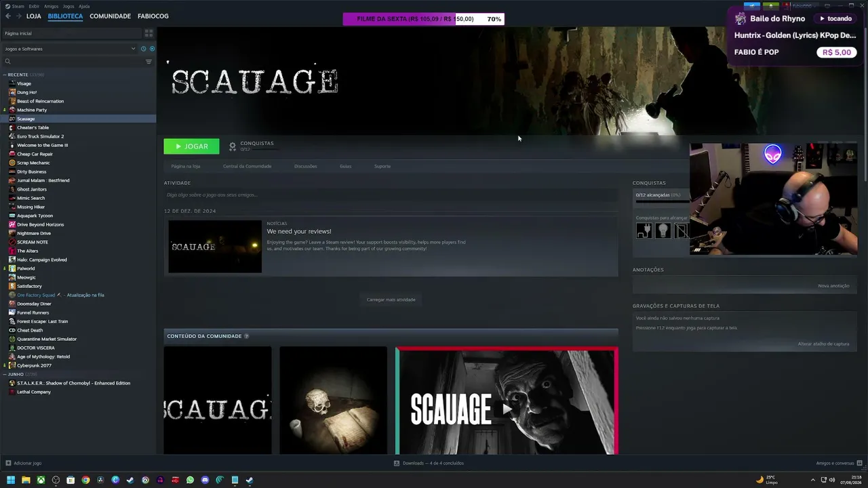Open Central da Comunidade link
Image resolution: width=868 pixels, height=488 pixels.
tap(247, 166)
